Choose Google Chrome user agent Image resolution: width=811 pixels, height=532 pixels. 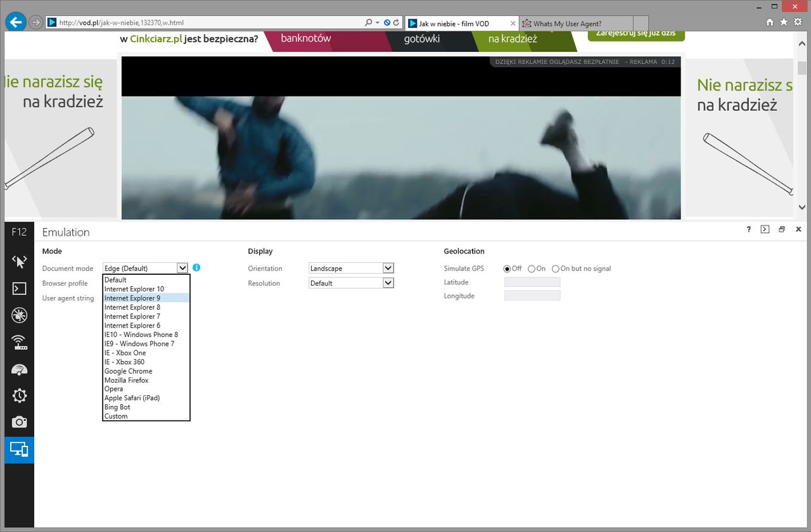pos(146,371)
